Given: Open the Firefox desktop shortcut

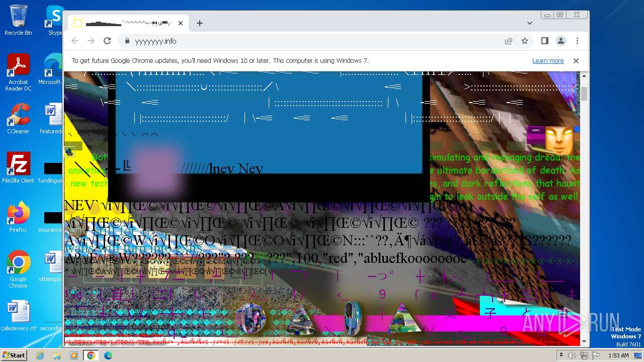Looking at the screenshot, I should pos(18,217).
